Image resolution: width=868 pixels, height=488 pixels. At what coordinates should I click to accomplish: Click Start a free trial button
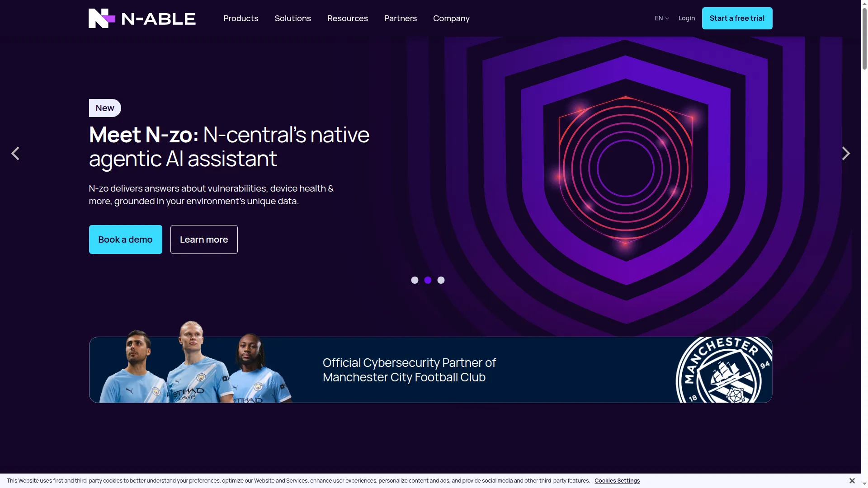(737, 19)
